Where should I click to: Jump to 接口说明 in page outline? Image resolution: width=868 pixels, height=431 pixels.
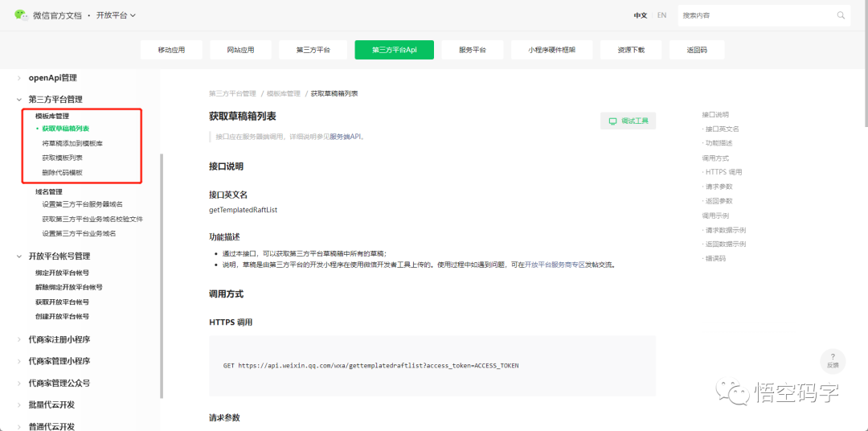pos(715,115)
